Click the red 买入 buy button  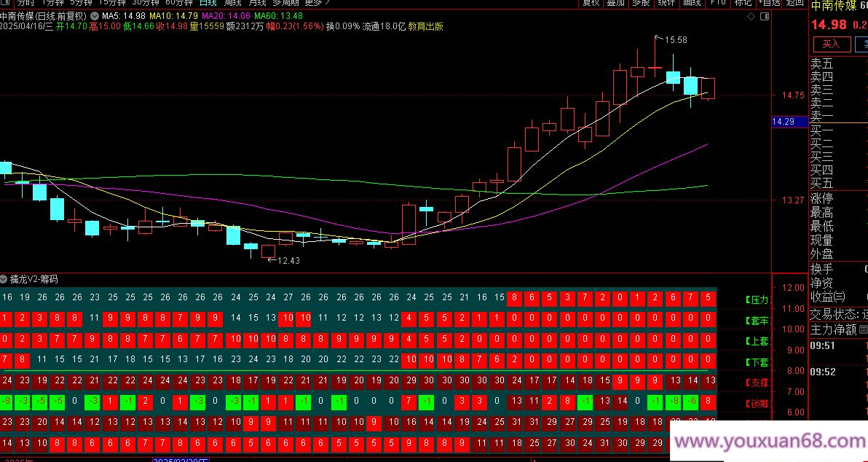coord(831,44)
